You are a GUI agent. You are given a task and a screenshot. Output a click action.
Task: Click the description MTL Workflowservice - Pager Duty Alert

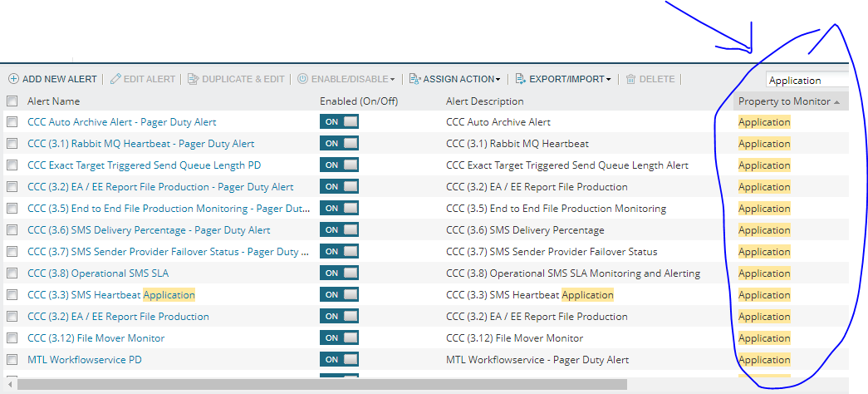coord(537,360)
